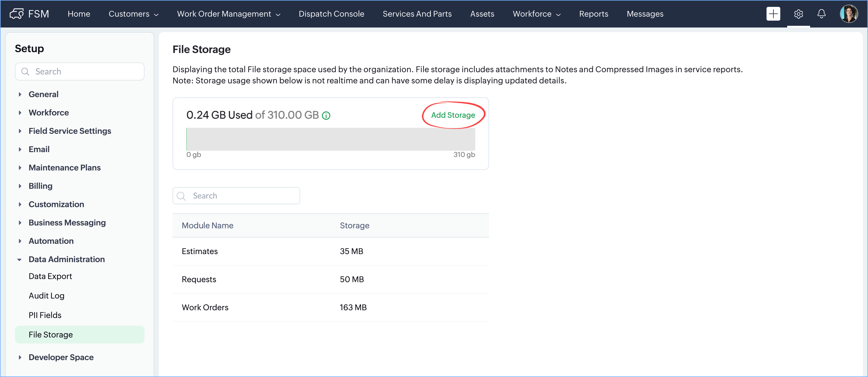Click the FSM logo icon

[x=17, y=14]
